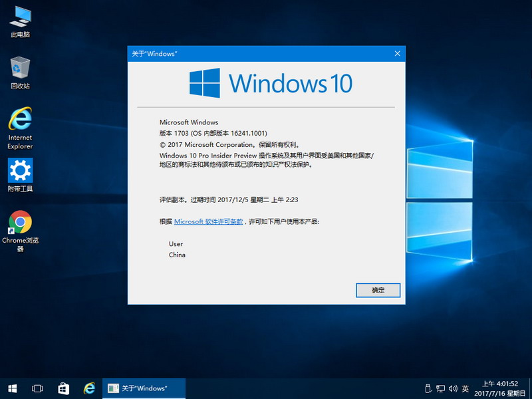Click the 确定 button

pyautogui.click(x=378, y=291)
